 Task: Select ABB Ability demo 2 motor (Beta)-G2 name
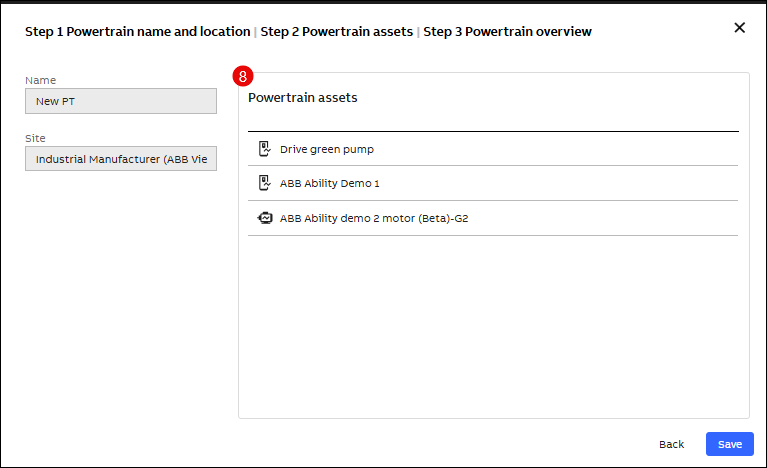[x=373, y=217]
